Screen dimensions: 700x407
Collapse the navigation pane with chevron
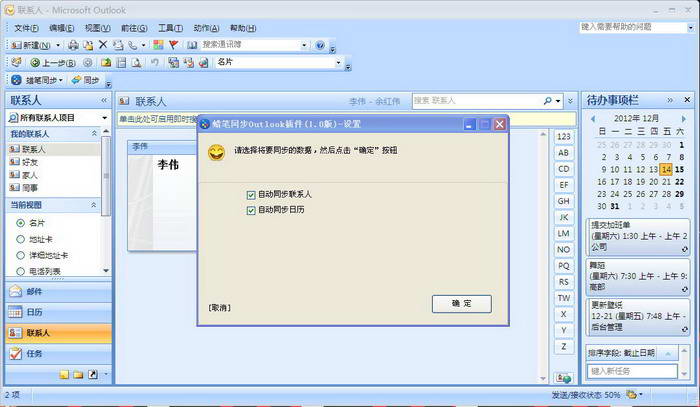point(104,100)
